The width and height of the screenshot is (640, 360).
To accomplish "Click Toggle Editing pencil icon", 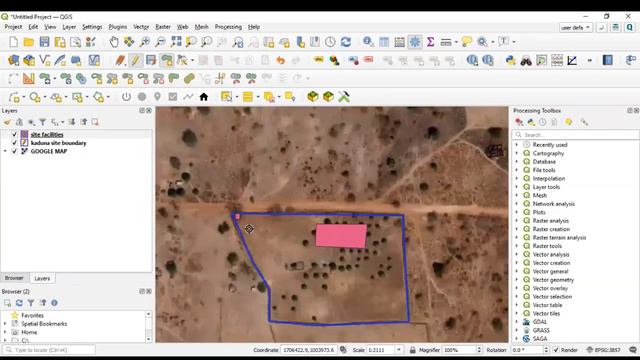I will 135,60.
